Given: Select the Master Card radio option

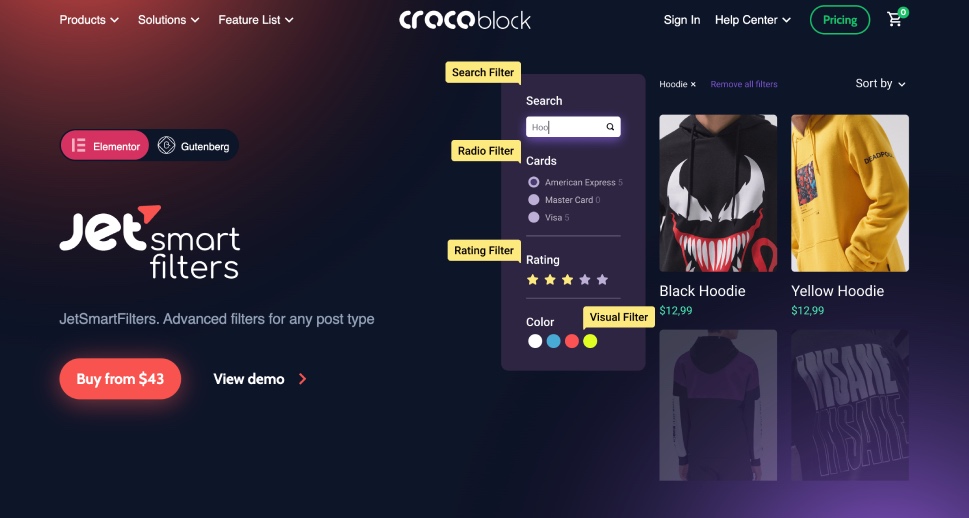Looking at the screenshot, I should (x=533, y=200).
